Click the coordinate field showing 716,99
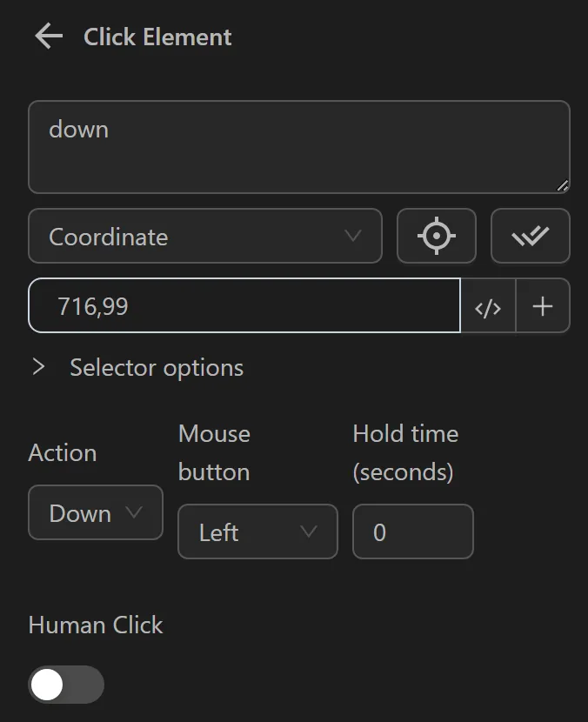This screenshot has height=722, width=588. (244, 306)
